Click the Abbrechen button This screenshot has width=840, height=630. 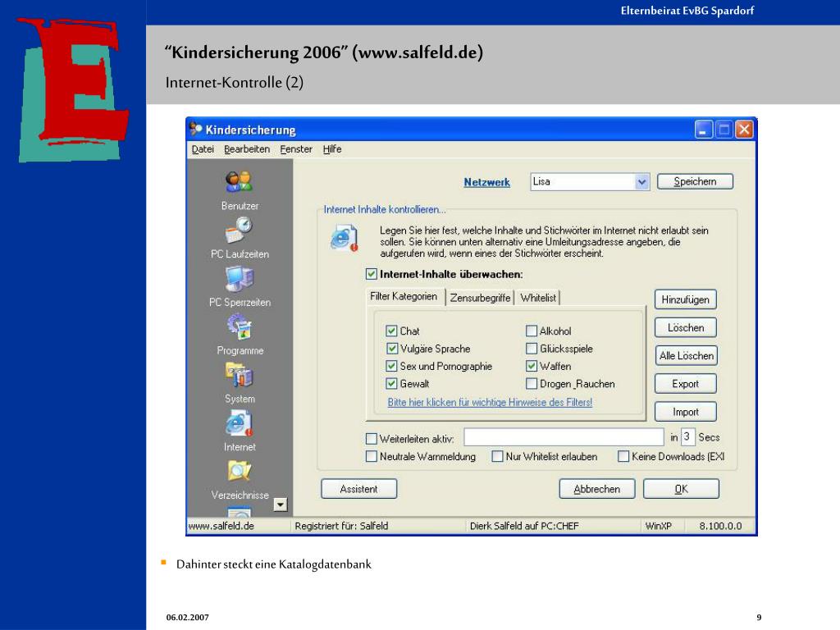(597, 489)
